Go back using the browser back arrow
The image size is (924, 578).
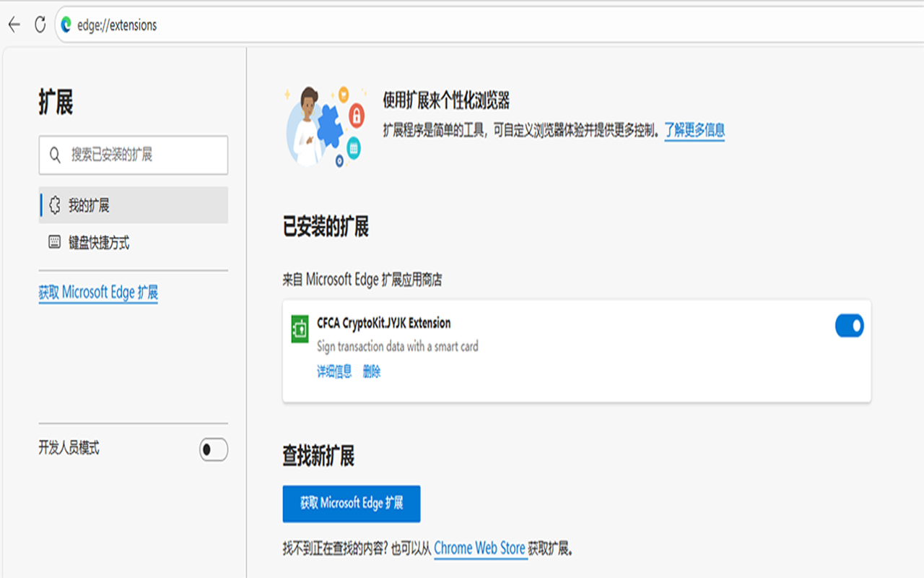point(14,25)
